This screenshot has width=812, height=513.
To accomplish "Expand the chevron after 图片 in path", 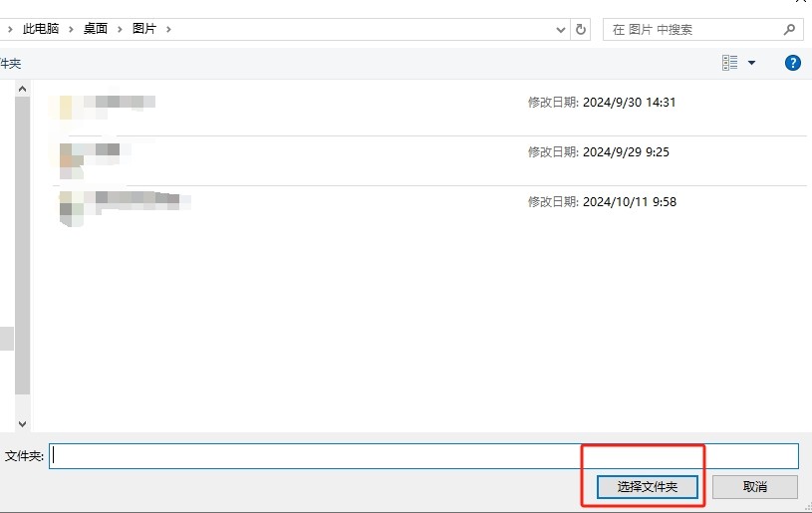I will (x=168, y=29).
